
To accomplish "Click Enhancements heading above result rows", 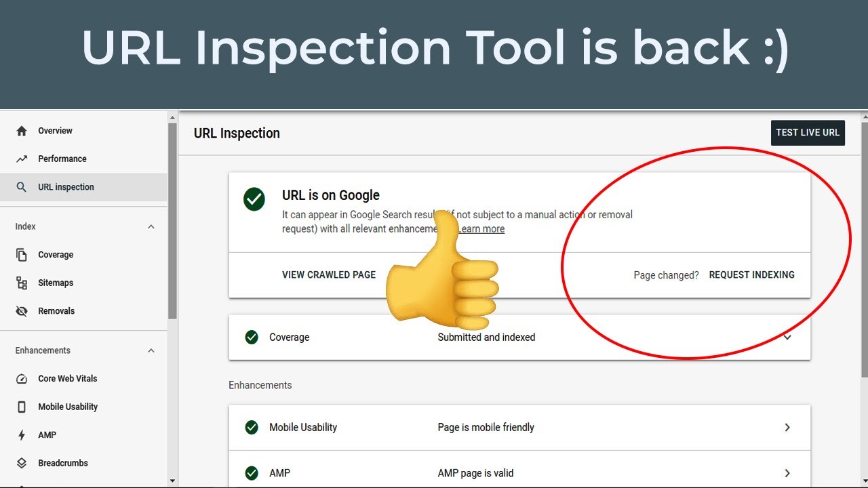I will [x=260, y=385].
